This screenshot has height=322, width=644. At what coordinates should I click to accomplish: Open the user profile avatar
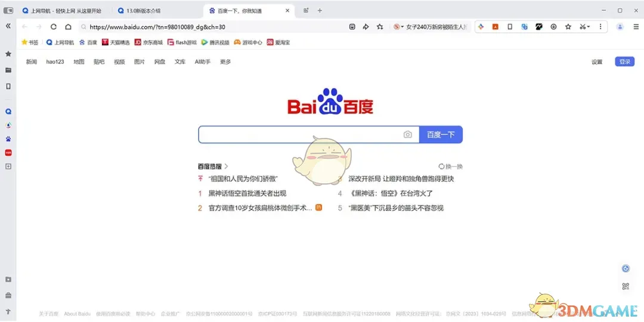click(620, 27)
